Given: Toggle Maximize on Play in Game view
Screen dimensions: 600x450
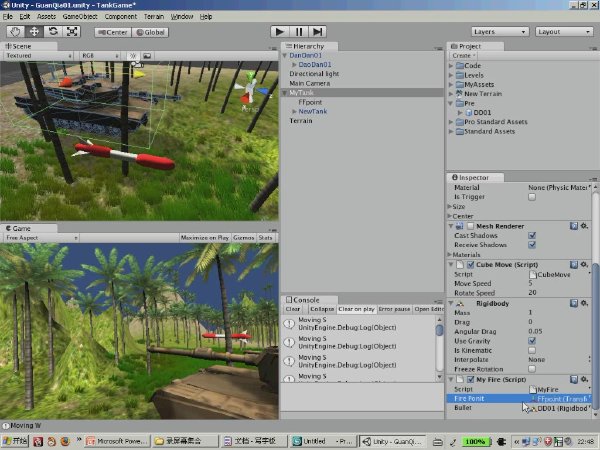Looking at the screenshot, I should (x=204, y=238).
